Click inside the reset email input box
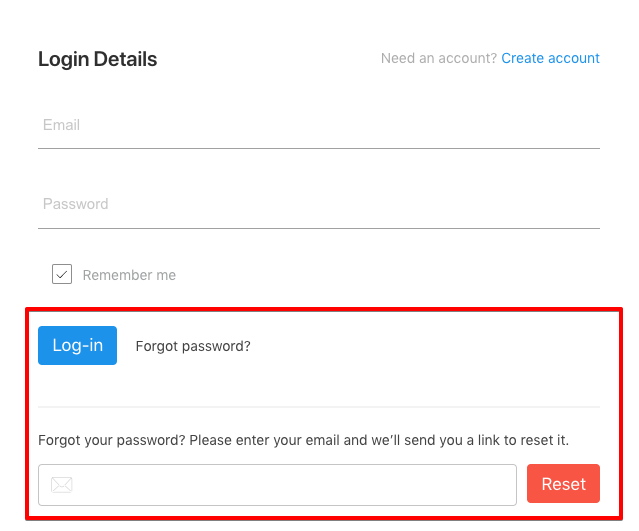The height and width of the screenshot is (531, 639). coord(290,485)
